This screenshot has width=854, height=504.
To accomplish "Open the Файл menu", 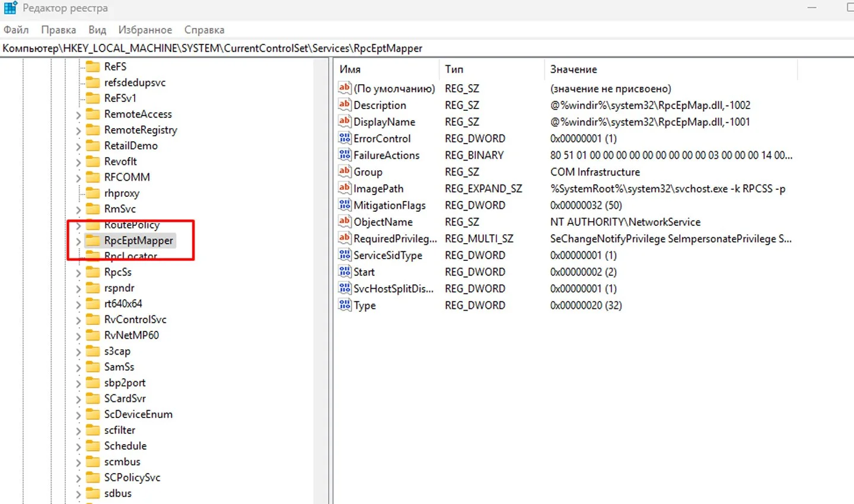I will (16, 30).
